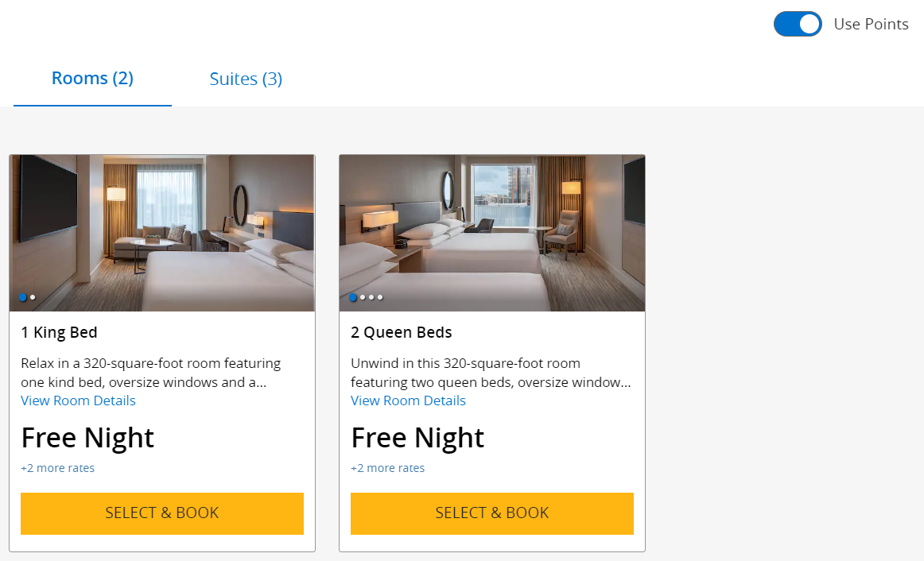Show the 2 more rates for Queen Beds
Image resolution: width=924 pixels, height=561 pixels.
pyautogui.click(x=388, y=468)
